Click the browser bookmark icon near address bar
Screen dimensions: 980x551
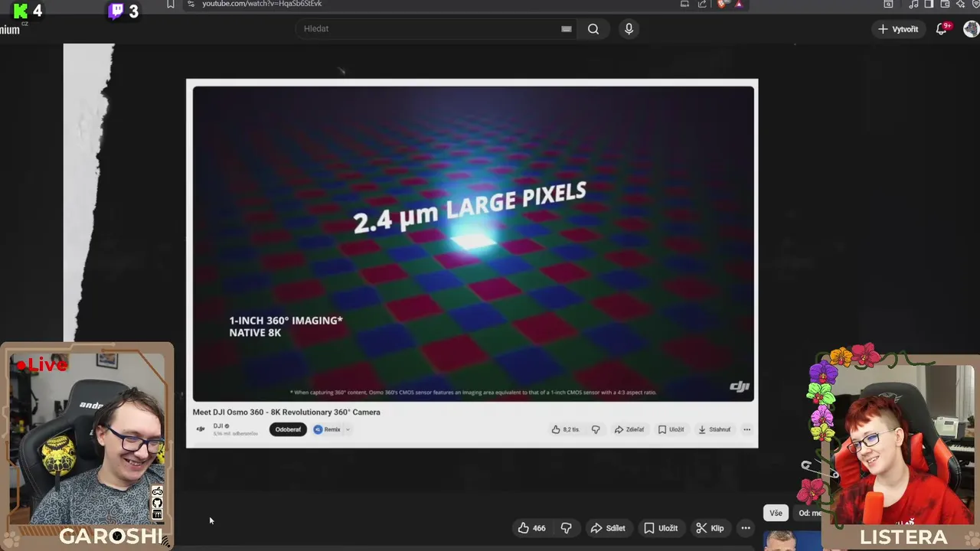[x=171, y=4]
